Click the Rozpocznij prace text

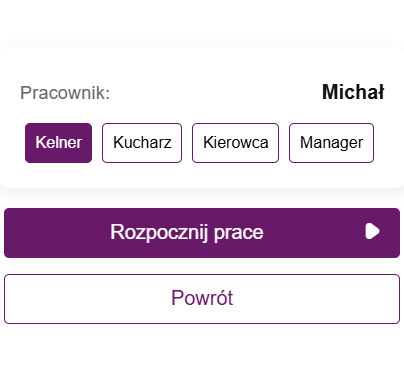tap(187, 232)
